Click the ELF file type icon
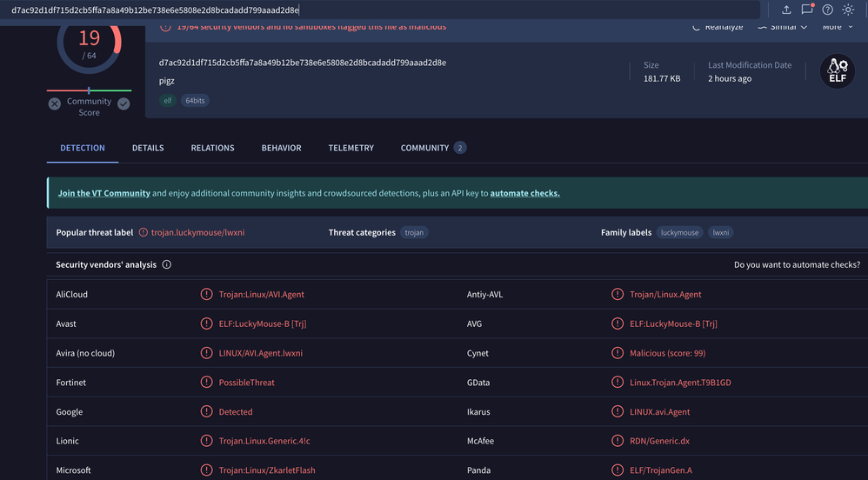The image size is (868, 480). click(x=837, y=70)
